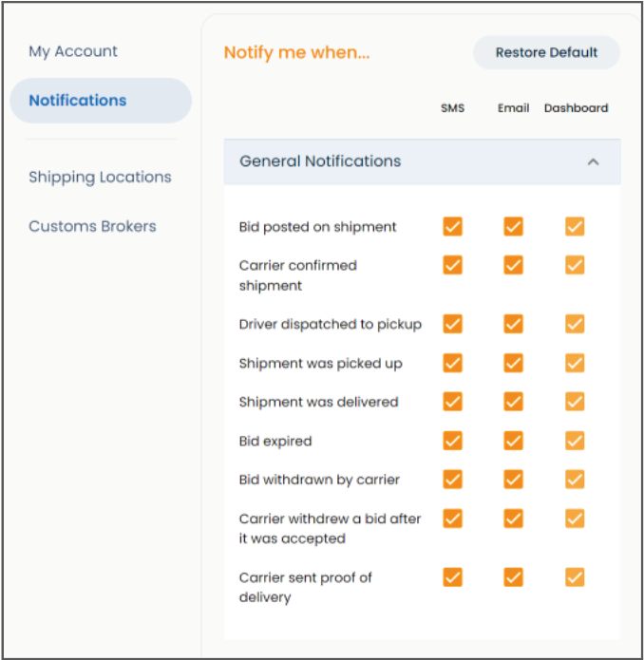Go to Shipping Locations

[100, 178]
